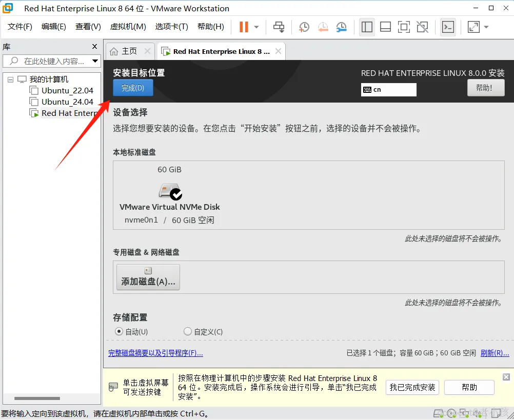
Task: Take a snapshot of the VM
Action: click(304, 27)
